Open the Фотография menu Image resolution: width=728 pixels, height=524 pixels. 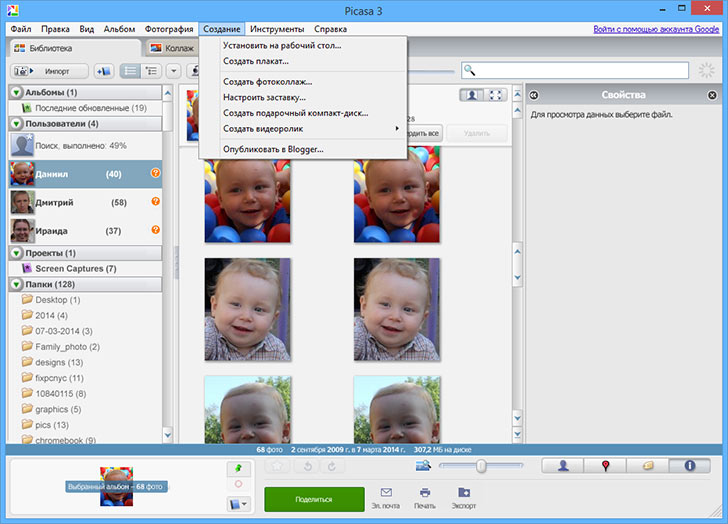pyautogui.click(x=169, y=29)
